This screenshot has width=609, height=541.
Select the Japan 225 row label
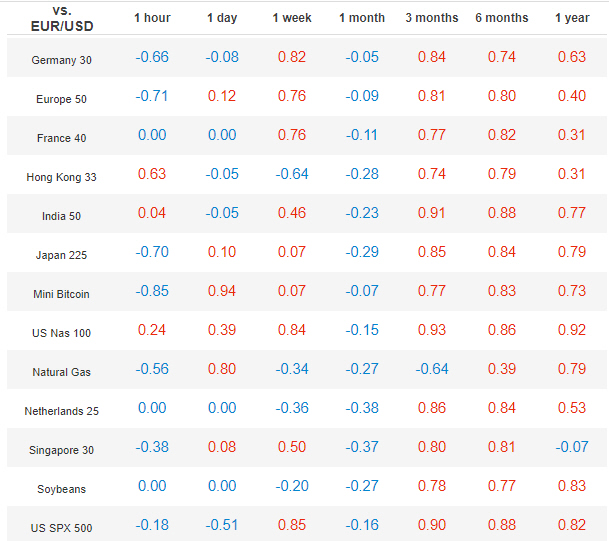(61, 255)
